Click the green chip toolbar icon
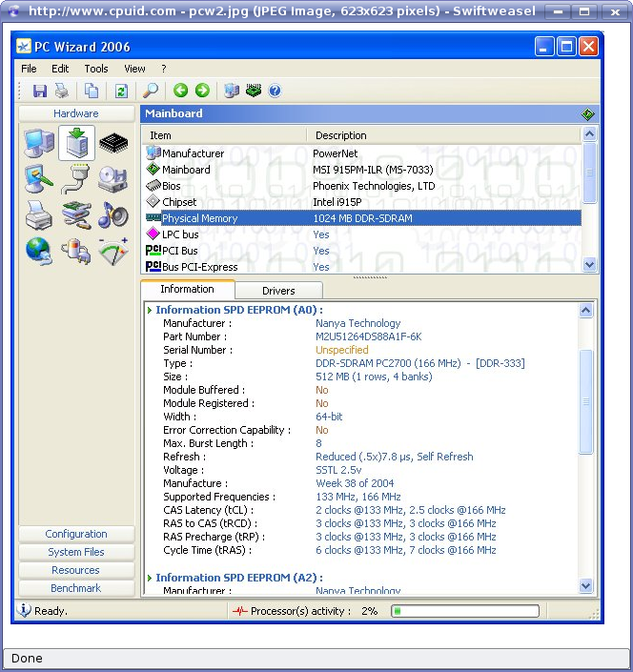This screenshot has height=672, width=633. tap(254, 91)
